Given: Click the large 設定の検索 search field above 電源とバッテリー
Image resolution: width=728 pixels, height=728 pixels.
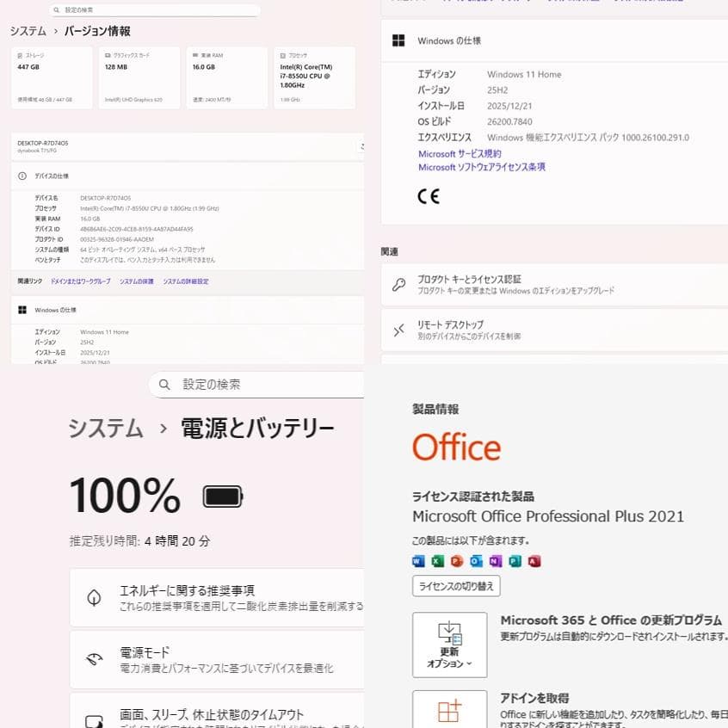Looking at the screenshot, I should click(x=256, y=385).
